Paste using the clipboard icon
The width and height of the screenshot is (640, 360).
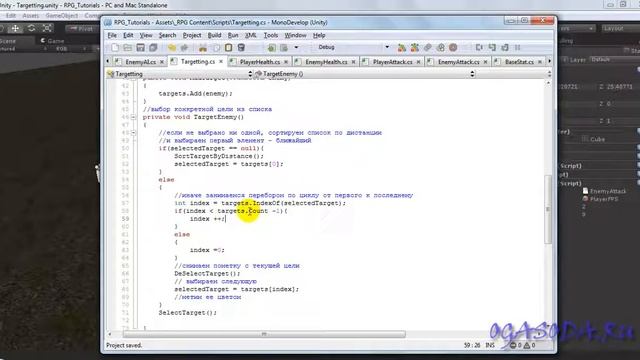coord(229,48)
